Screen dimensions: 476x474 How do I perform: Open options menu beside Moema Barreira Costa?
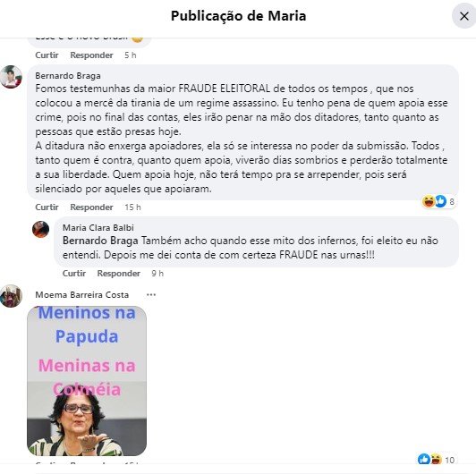151,294
